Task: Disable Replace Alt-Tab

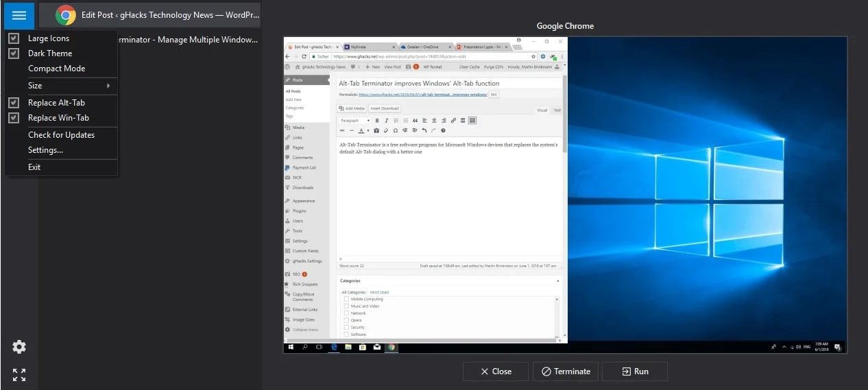Action: 62,103
